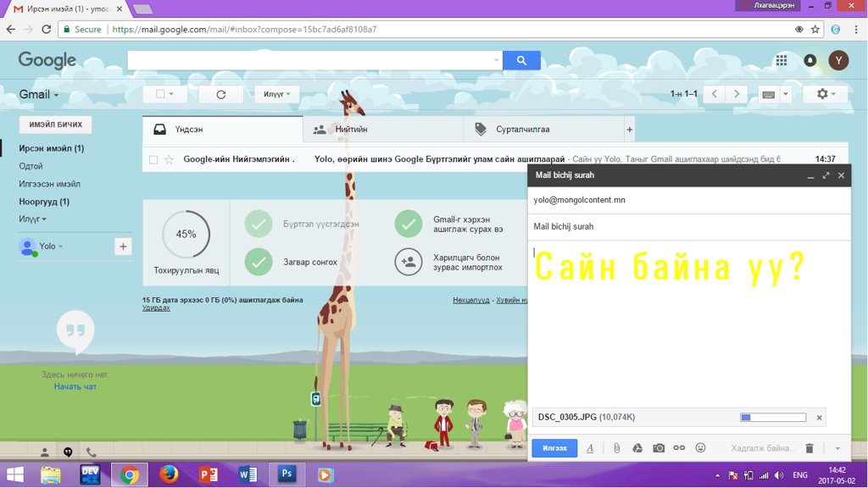Click the blue Илгээх send button
Screen dimensions: 868x488
click(x=554, y=448)
